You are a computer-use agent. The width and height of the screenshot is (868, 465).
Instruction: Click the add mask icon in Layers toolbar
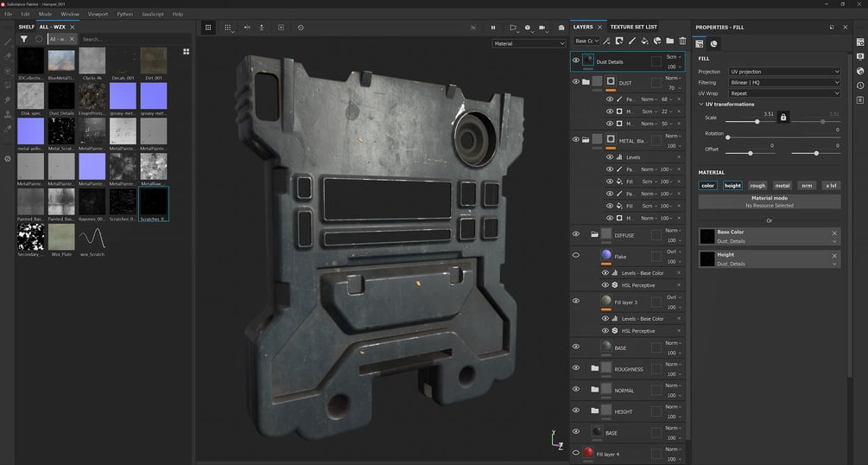pyautogui.click(x=619, y=41)
